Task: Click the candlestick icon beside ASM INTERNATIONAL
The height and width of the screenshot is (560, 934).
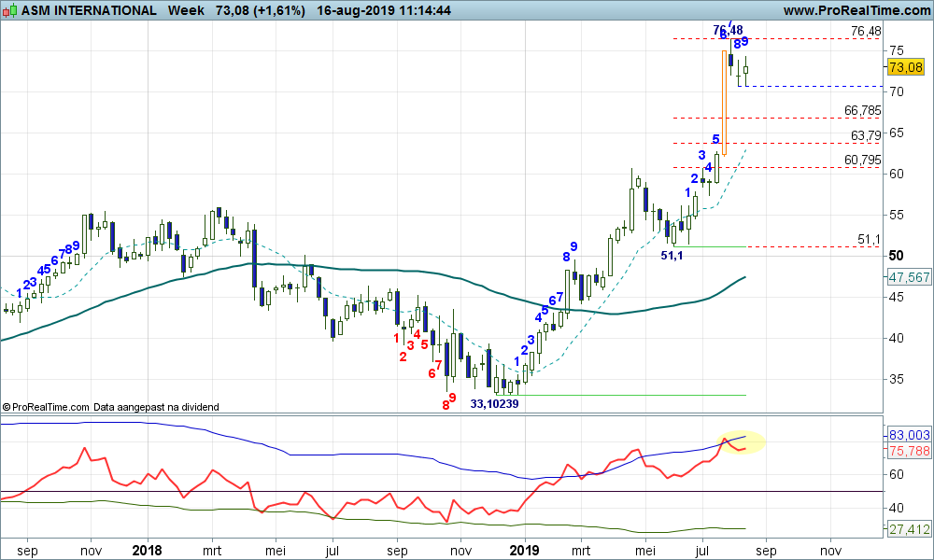Action: pos(10,10)
